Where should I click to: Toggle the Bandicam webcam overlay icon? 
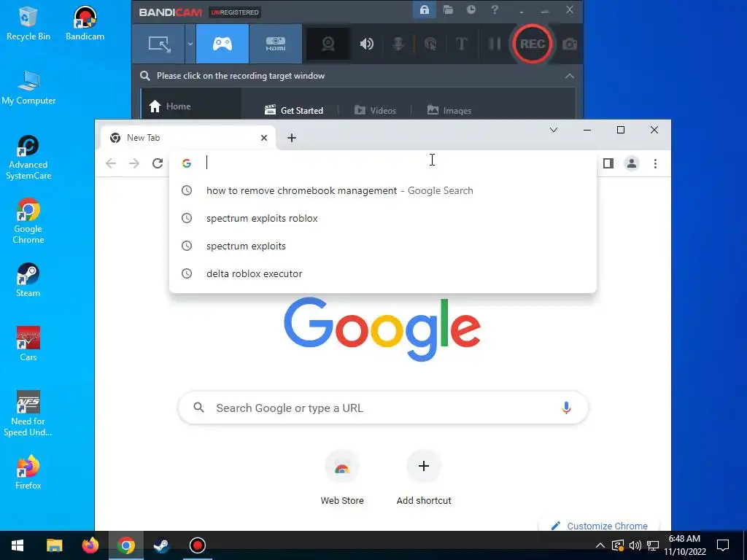tap(328, 44)
